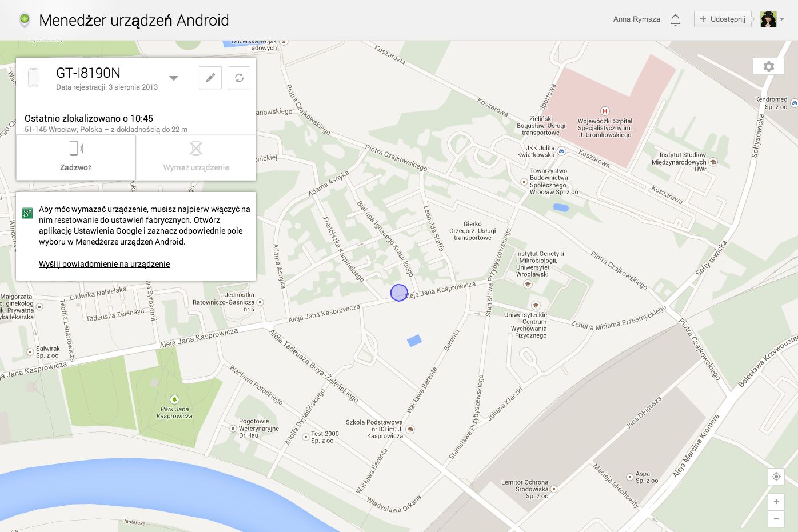Click the Ludwika Nabielaka street label
Image resolution: width=798 pixels, height=532 pixels.
click(x=98, y=294)
